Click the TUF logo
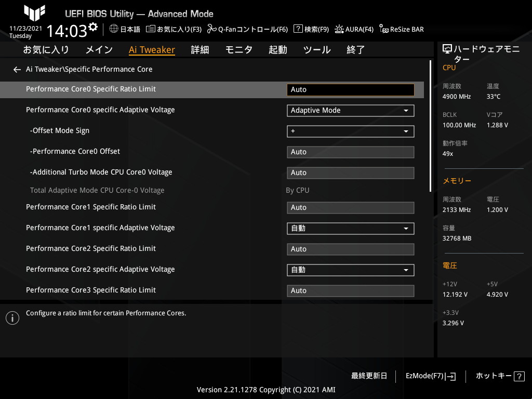This screenshot has width=532, height=399. 34,12
